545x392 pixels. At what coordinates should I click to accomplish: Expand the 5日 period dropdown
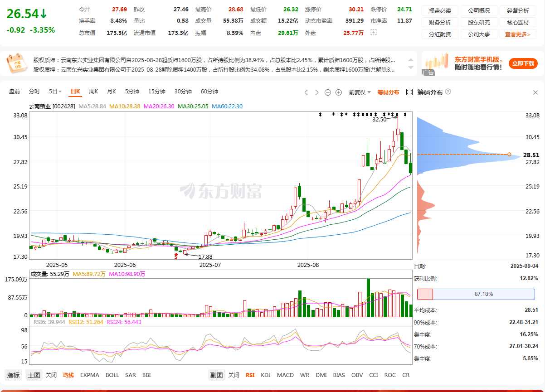pyautogui.click(x=55, y=92)
